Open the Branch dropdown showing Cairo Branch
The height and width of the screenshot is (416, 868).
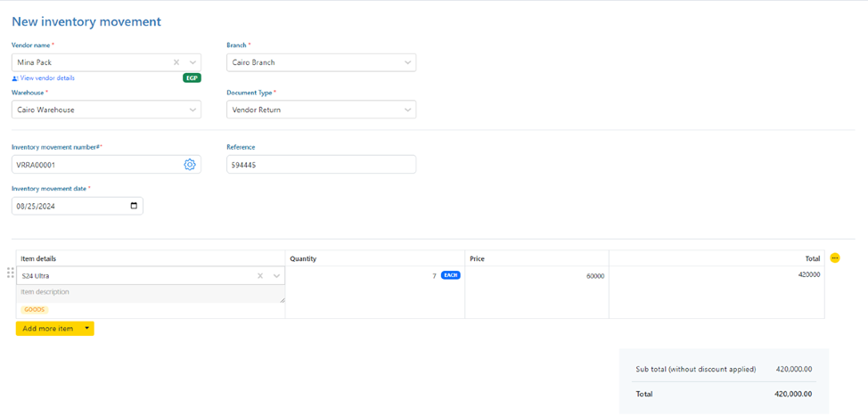click(407, 62)
